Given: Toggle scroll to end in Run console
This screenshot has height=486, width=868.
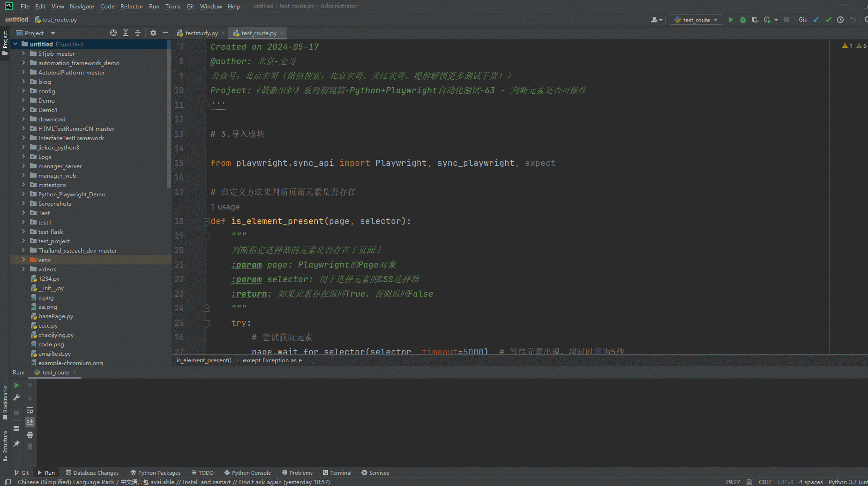Looking at the screenshot, I should pyautogui.click(x=30, y=422).
